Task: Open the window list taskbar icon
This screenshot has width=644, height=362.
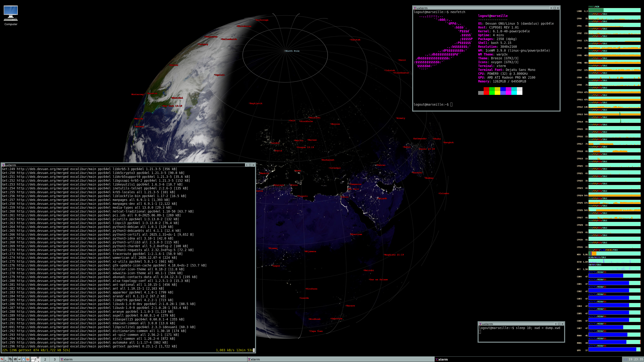Action: coord(10,359)
